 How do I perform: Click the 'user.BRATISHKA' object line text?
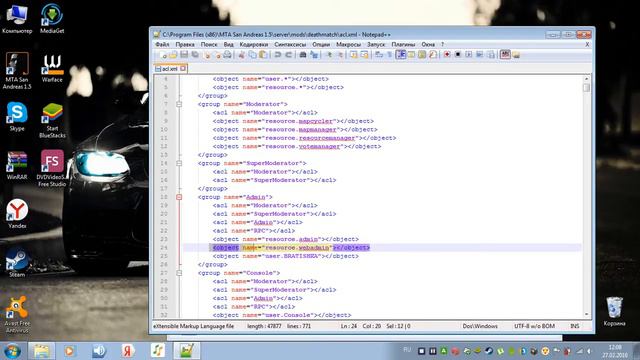[285, 256]
